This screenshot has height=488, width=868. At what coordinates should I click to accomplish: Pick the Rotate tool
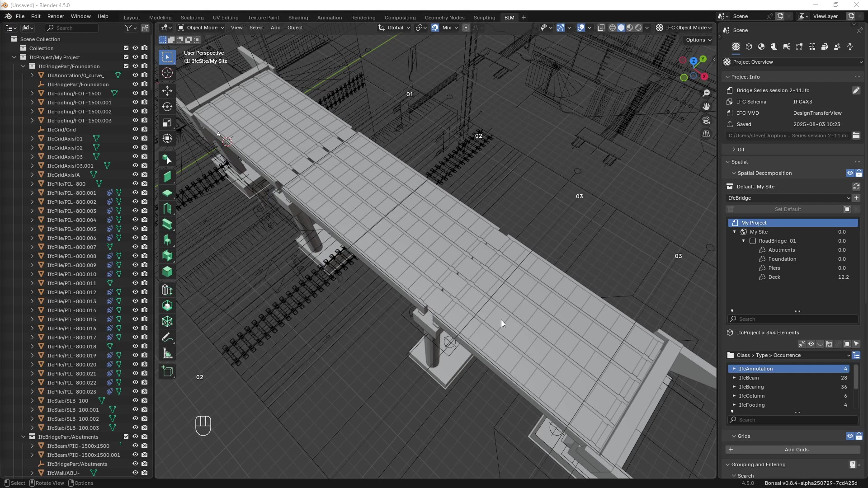[x=167, y=107]
